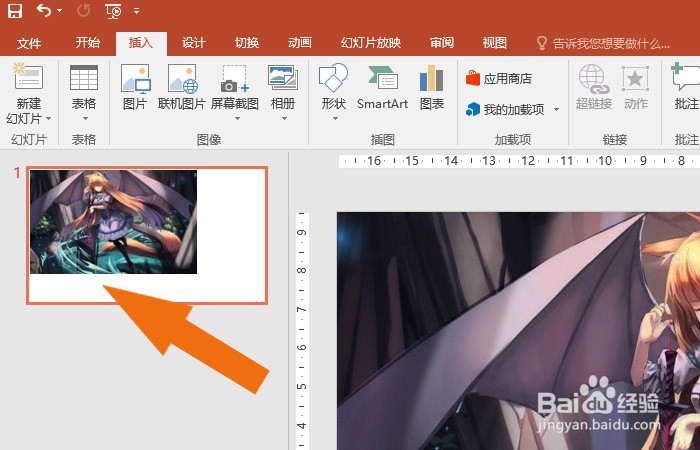The width and height of the screenshot is (700, 450).
Task: Save the presentation with the floppy icon
Action: pos(15,11)
